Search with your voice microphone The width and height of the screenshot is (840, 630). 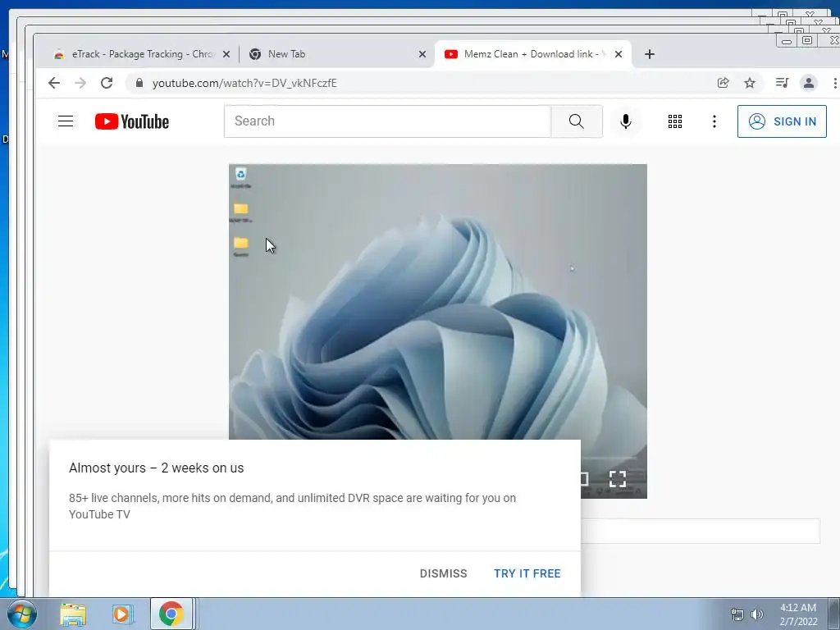(x=625, y=121)
